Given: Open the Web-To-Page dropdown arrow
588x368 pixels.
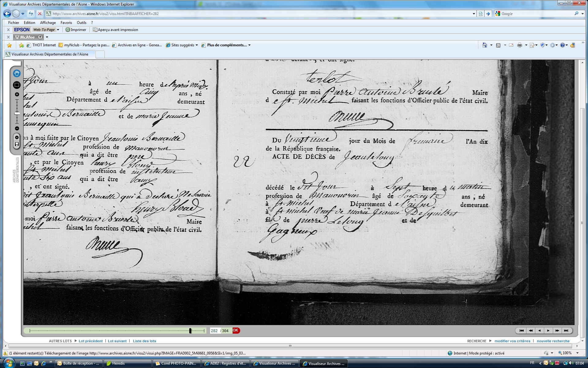Looking at the screenshot, I should (x=58, y=30).
